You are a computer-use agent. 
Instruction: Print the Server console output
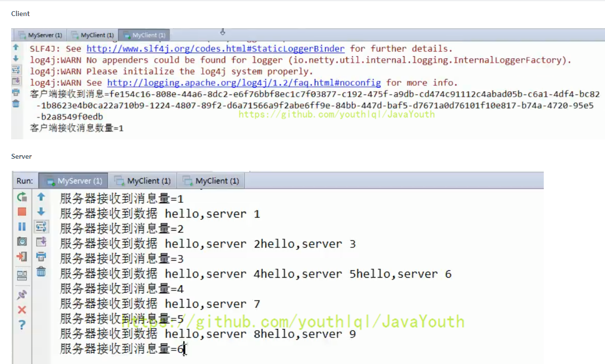tap(41, 256)
